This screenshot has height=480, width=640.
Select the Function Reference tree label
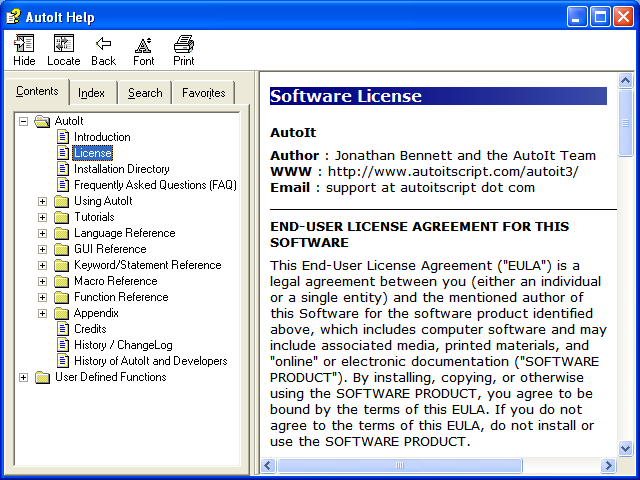(121, 297)
